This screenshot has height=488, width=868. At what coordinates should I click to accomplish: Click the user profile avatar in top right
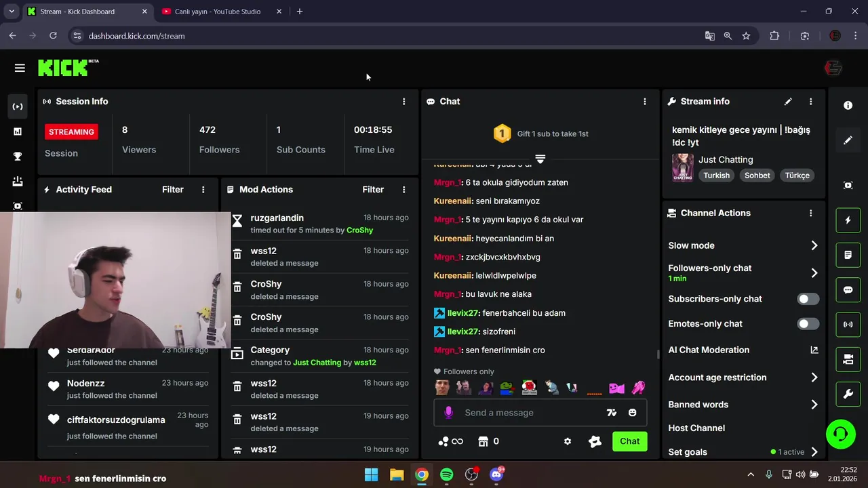pyautogui.click(x=833, y=68)
